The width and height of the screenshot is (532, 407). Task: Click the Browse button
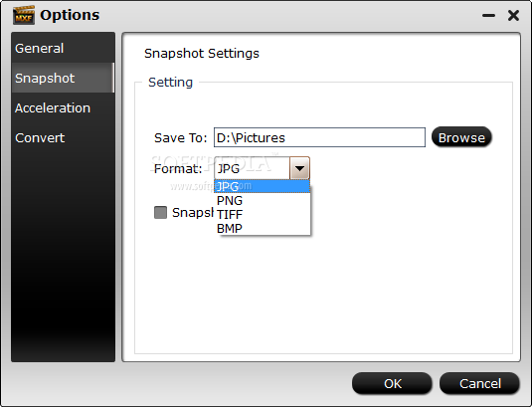(461, 137)
